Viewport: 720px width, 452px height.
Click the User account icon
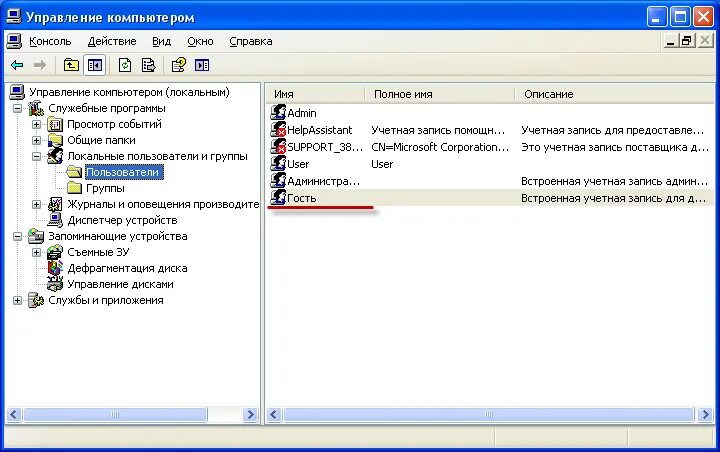tap(278, 164)
